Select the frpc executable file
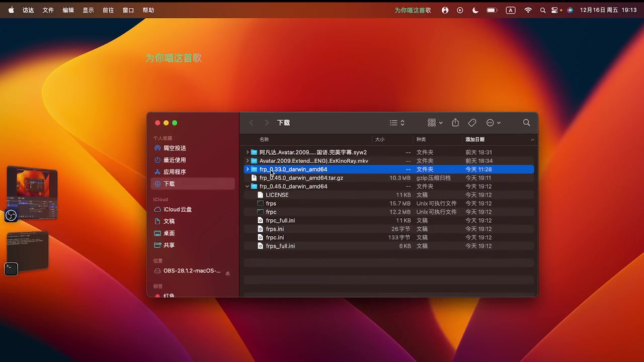644x362 pixels. click(x=389, y=212)
